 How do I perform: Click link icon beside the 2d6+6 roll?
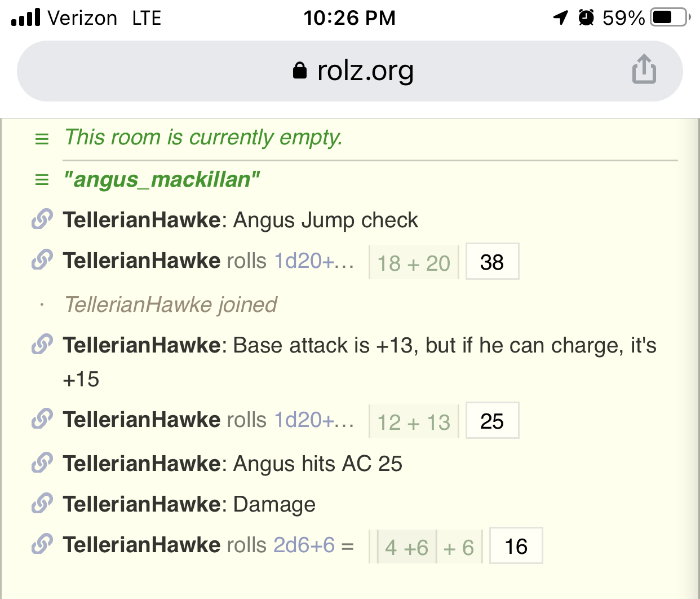(42, 545)
